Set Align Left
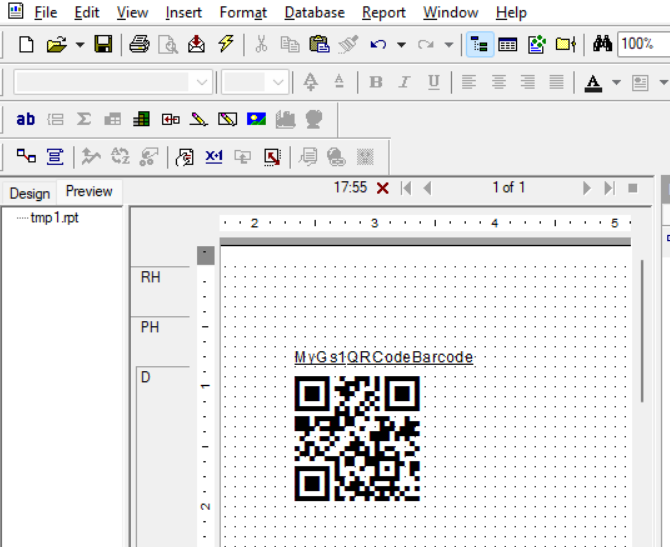Image resolution: width=670 pixels, height=547 pixels. [x=469, y=82]
